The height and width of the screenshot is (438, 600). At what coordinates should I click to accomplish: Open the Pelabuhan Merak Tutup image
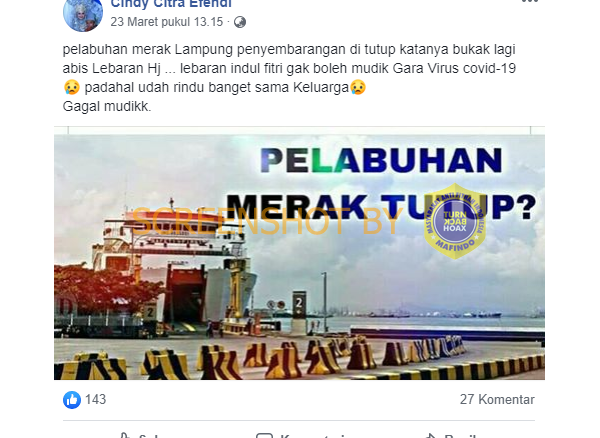coord(299,253)
